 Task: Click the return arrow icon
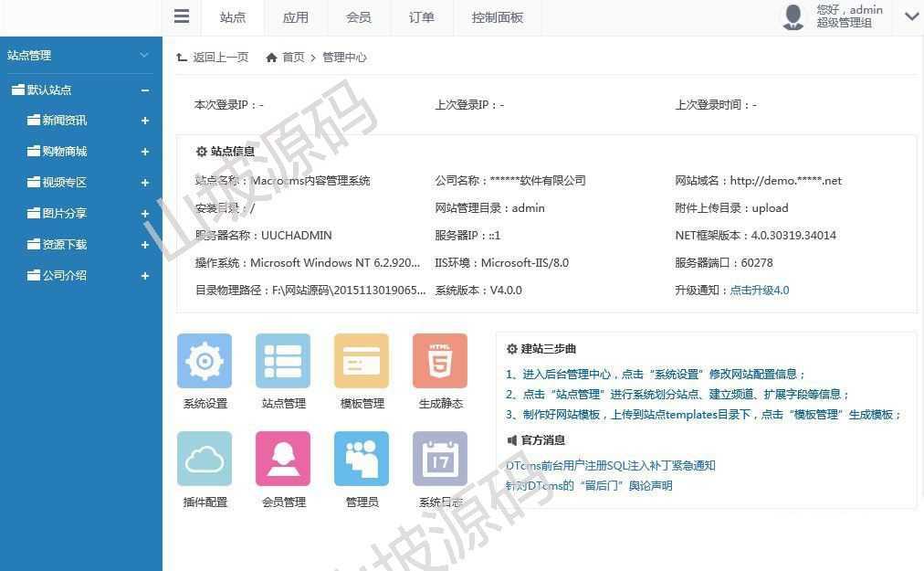182,58
